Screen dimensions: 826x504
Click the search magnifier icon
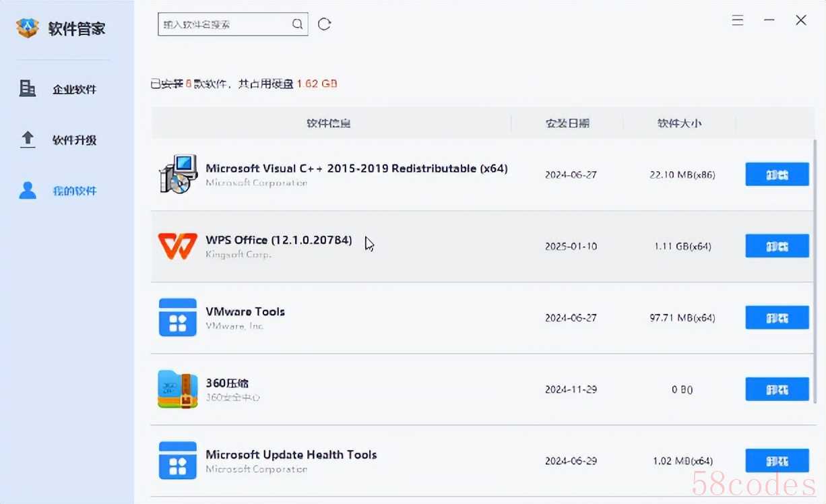pyautogui.click(x=297, y=24)
